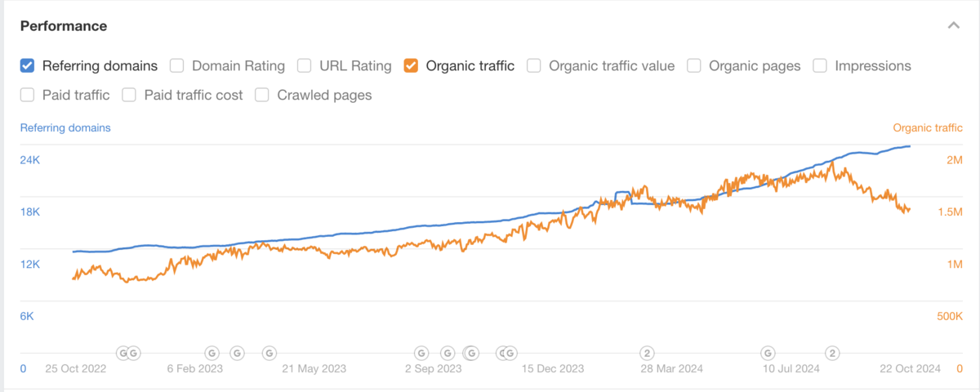The height and width of the screenshot is (392, 980).
Task: Collapse the Performance panel with chevron
Action: 953,25
